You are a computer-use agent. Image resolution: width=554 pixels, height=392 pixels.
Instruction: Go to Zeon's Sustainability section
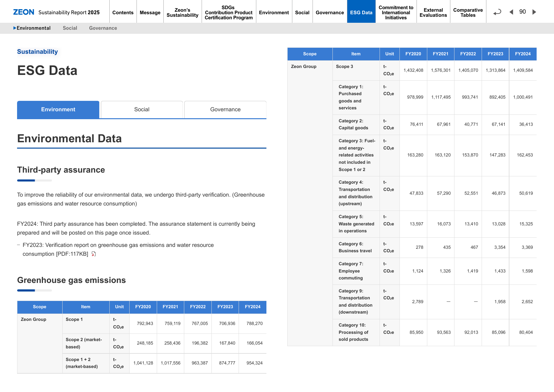click(182, 12)
